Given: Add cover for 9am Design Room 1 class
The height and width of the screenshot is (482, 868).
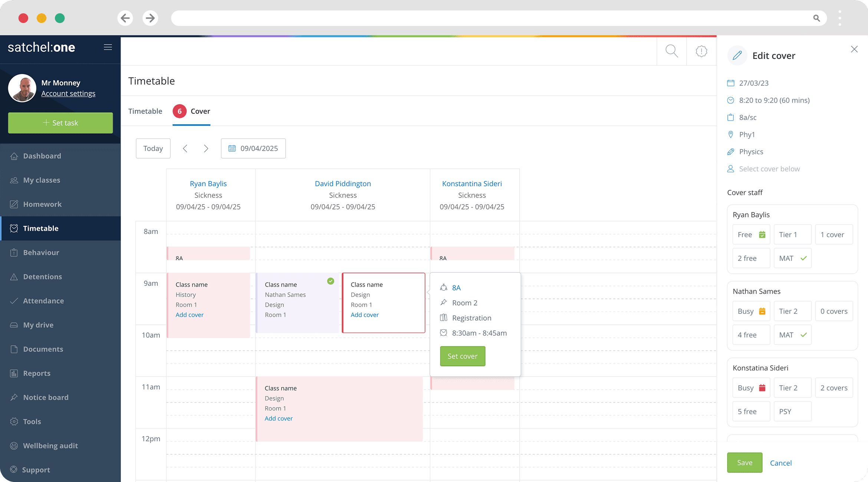Looking at the screenshot, I should pyautogui.click(x=365, y=315).
